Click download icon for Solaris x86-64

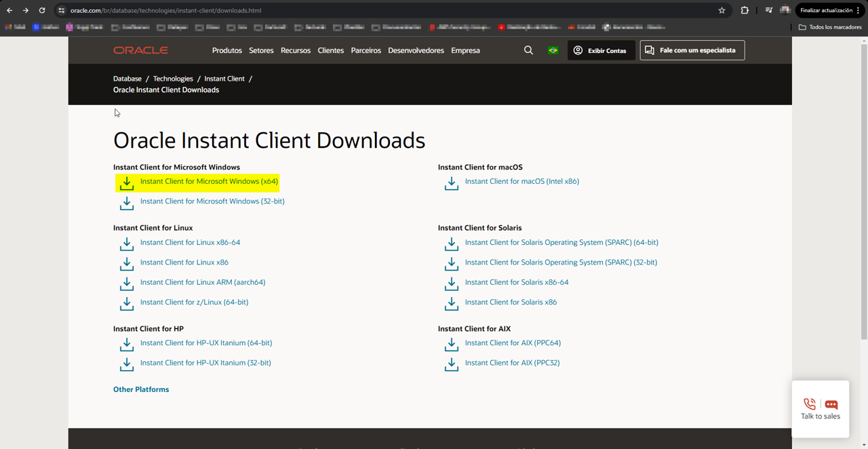click(x=452, y=284)
